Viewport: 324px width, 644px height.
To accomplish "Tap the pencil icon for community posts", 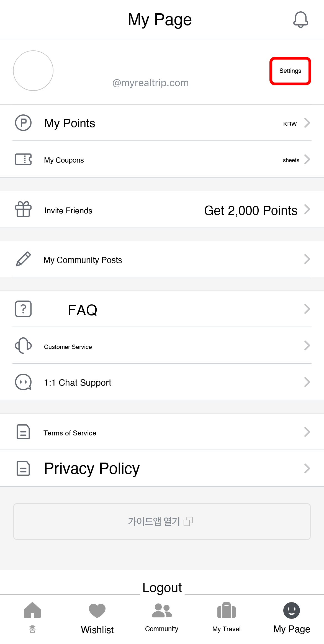I will coord(23,259).
